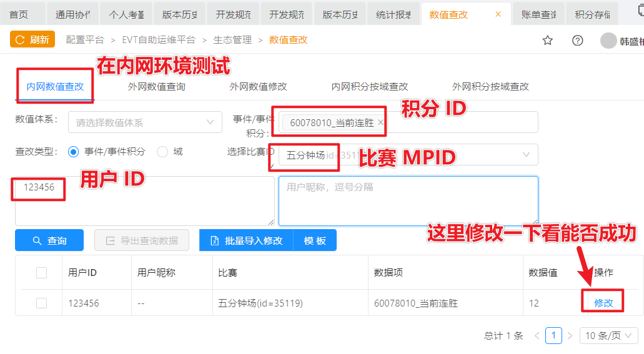Image resolution: width=644 pixels, height=354 pixels.
Task: Go to next page arrow
Action: (570, 335)
